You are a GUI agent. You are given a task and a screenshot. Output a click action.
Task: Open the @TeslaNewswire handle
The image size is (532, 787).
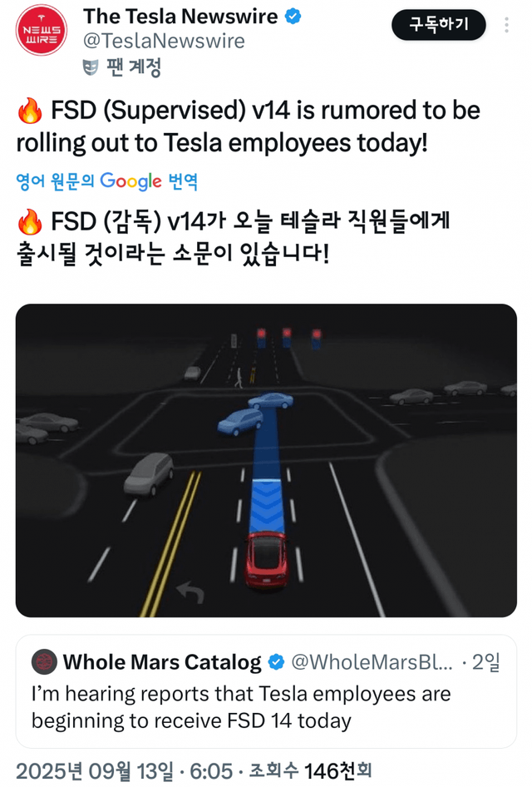(x=164, y=41)
